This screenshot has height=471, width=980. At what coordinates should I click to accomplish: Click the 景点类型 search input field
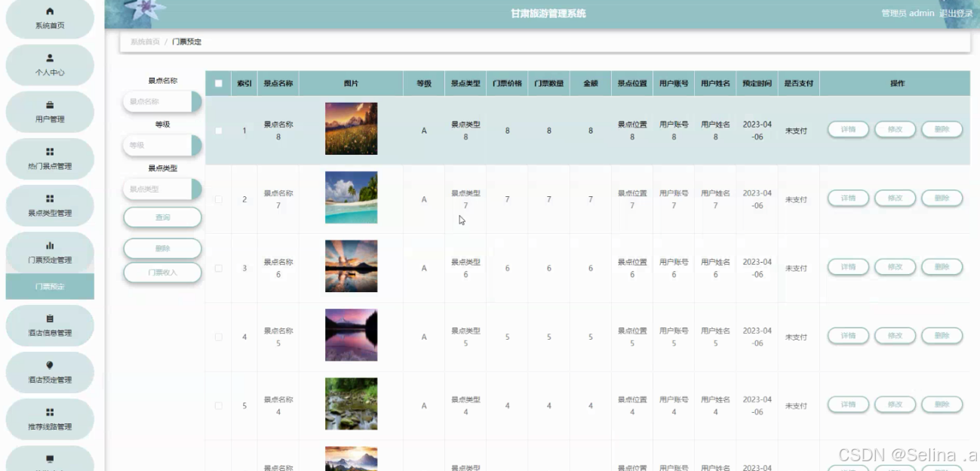pos(161,189)
